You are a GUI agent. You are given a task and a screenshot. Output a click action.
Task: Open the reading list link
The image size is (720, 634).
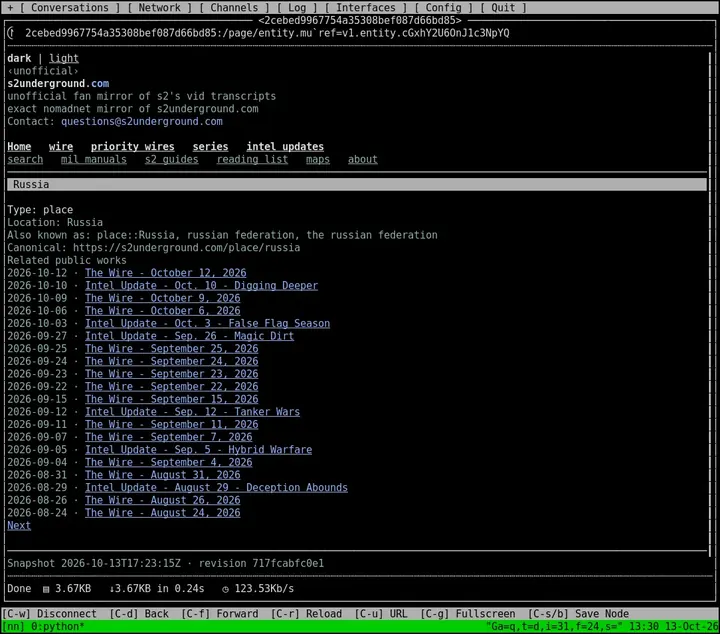tap(253, 159)
